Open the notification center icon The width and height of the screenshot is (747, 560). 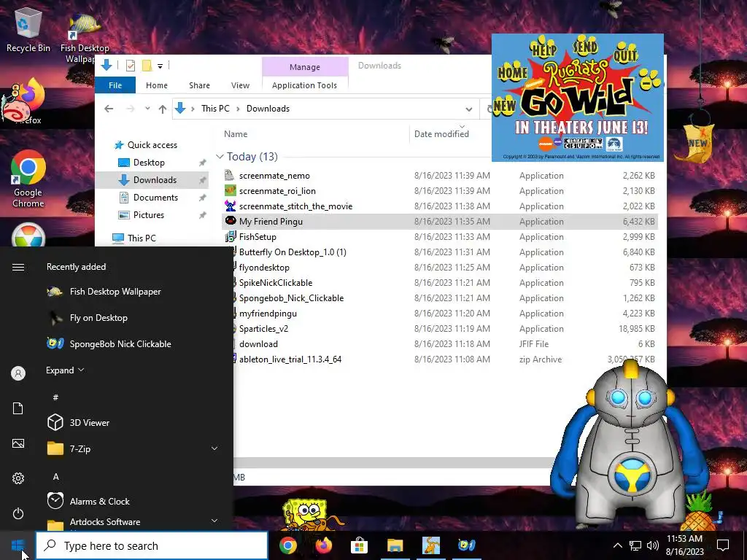point(723,545)
